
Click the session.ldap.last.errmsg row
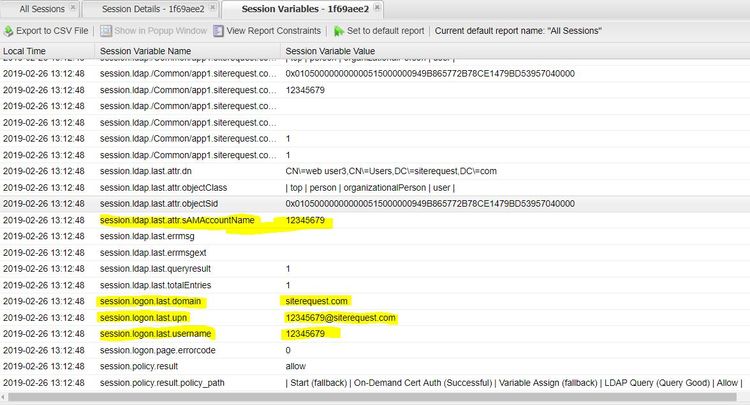[375, 236]
